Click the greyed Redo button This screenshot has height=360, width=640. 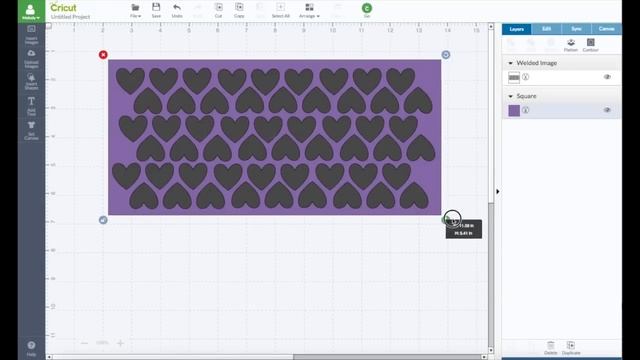click(x=198, y=11)
